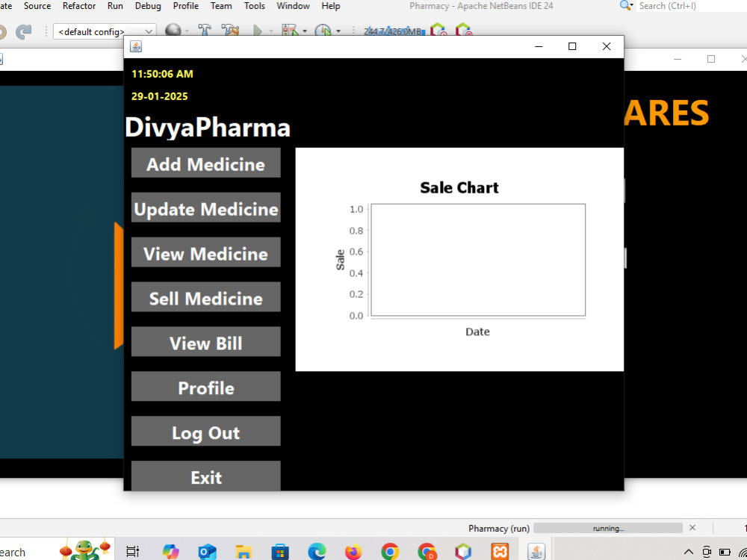Viewport: 747px width, 560px height.
Task: Click Clean and Build hammer-with-broom icon
Action: pos(230,31)
